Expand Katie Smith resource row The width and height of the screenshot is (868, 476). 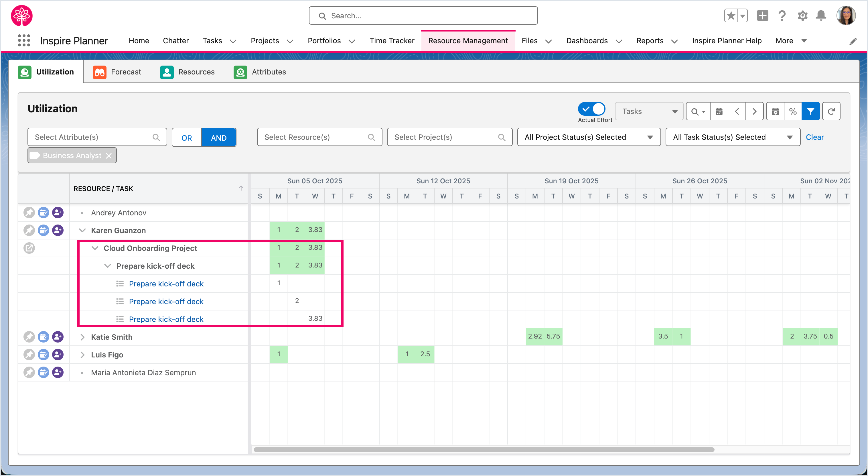[82, 337]
